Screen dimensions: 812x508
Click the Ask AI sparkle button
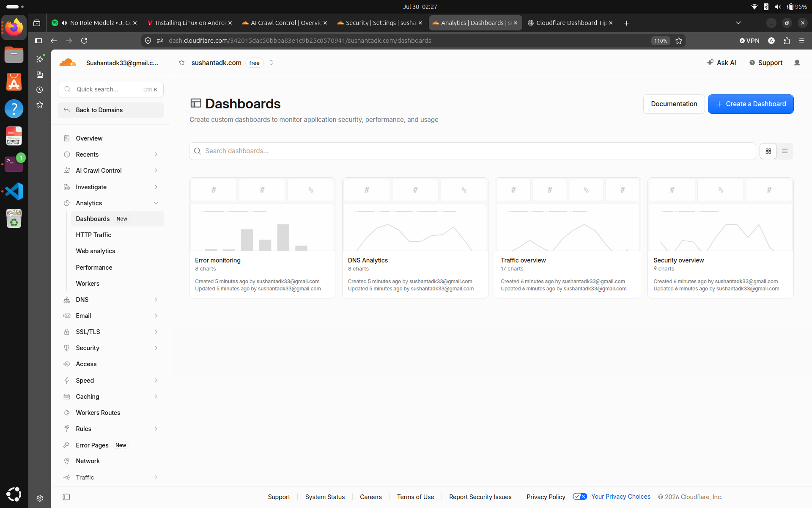pos(721,63)
